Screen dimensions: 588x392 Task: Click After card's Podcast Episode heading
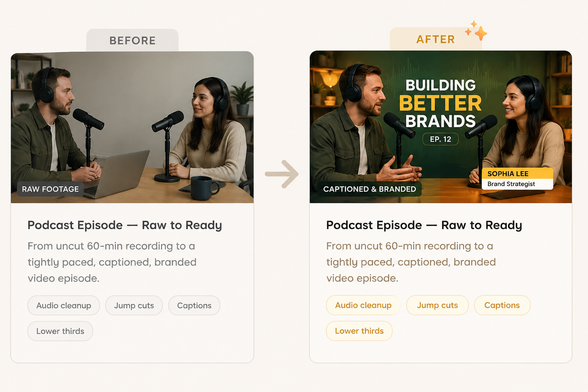(424, 225)
